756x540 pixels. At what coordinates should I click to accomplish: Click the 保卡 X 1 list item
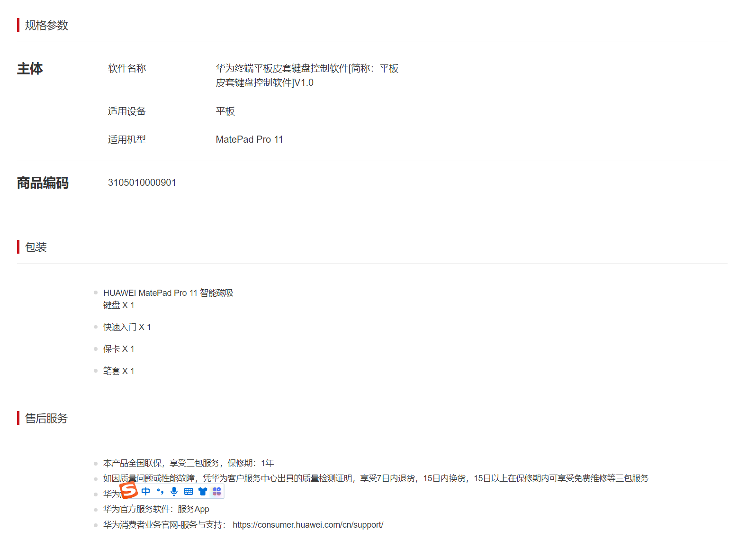(x=119, y=349)
